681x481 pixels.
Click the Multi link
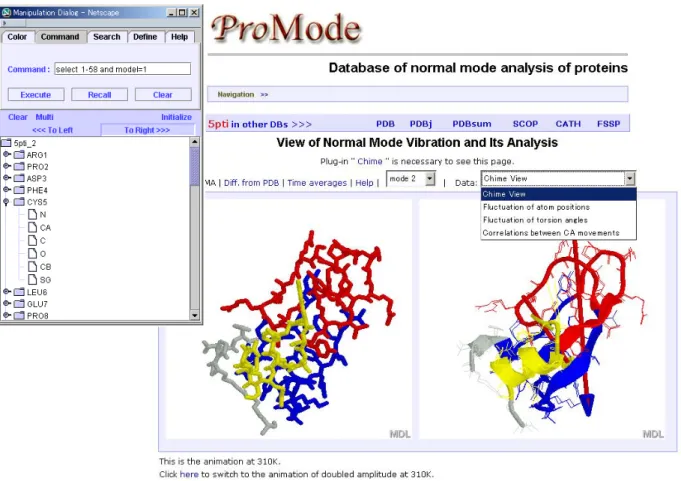point(44,117)
